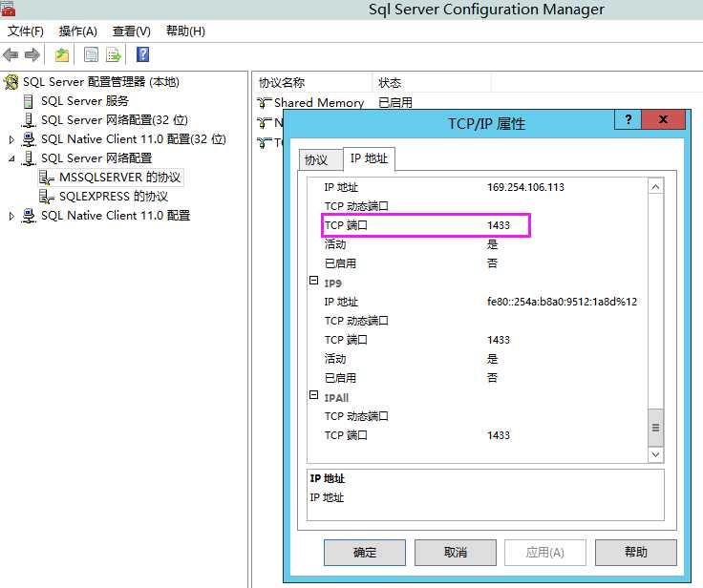703x588 pixels.
Task: Click the 已启用 status of Shared Memory
Action: (395, 103)
